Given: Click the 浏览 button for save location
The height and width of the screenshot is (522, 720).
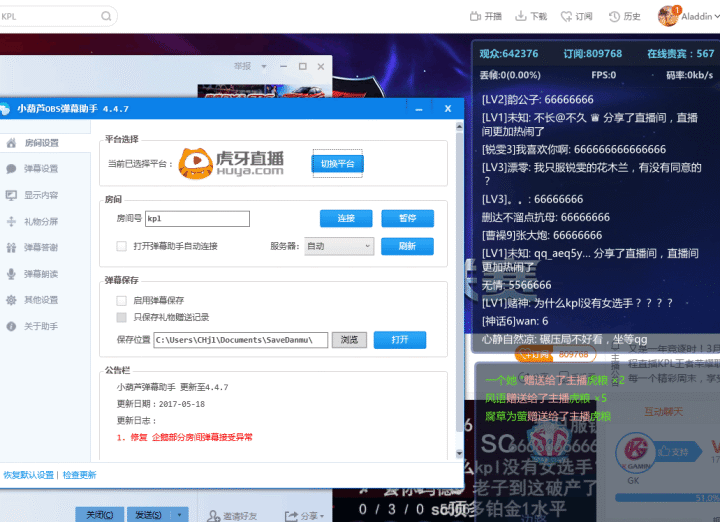Looking at the screenshot, I should click(349, 340).
